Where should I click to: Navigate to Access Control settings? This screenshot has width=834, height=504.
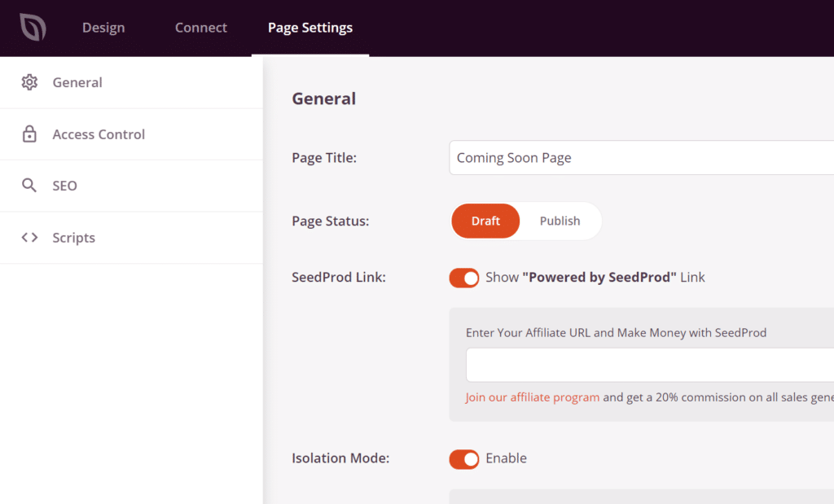100,134
